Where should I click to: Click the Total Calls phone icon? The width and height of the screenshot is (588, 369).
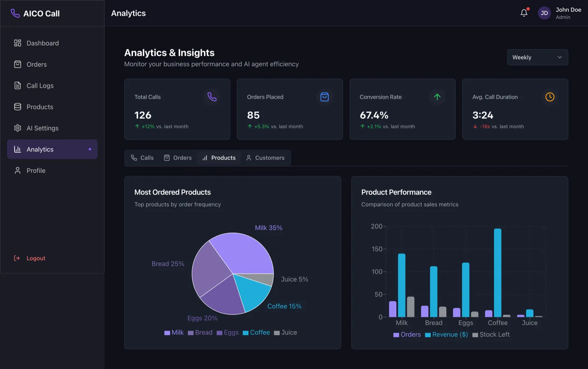click(212, 97)
